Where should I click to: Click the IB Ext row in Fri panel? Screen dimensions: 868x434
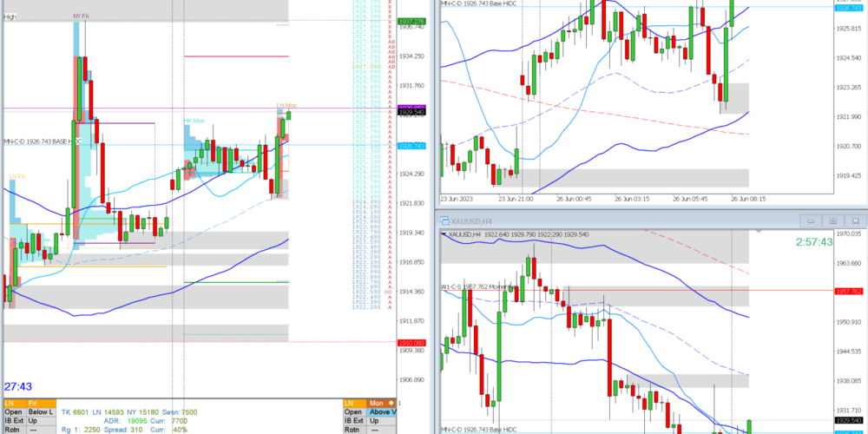coord(30,421)
